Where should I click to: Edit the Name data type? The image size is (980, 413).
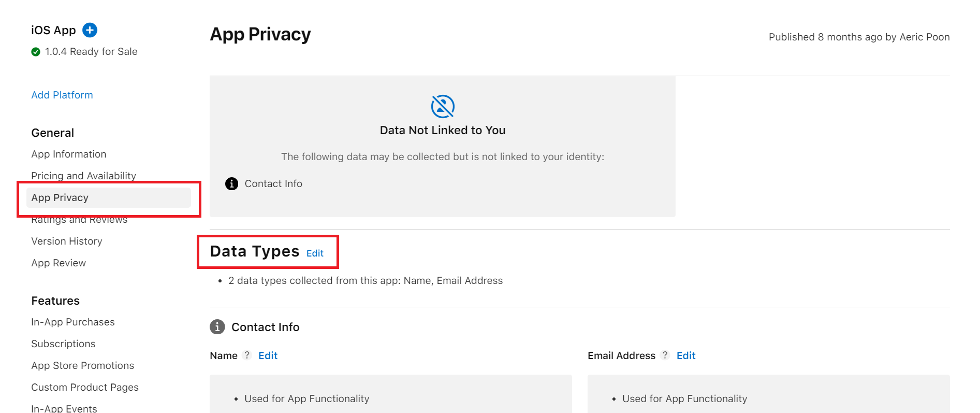tap(268, 355)
